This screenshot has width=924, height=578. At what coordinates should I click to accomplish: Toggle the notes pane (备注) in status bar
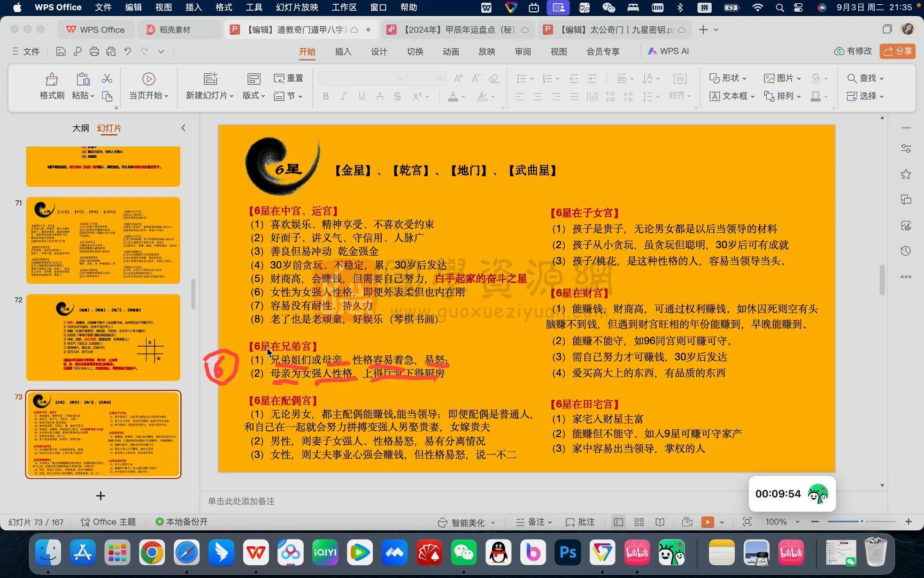[x=533, y=522]
